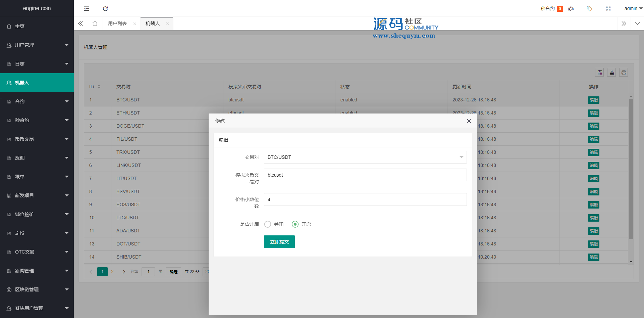Expand 用户管理 sidebar menu
Screen dimensions: 644x318
click(x=37, y=45)
